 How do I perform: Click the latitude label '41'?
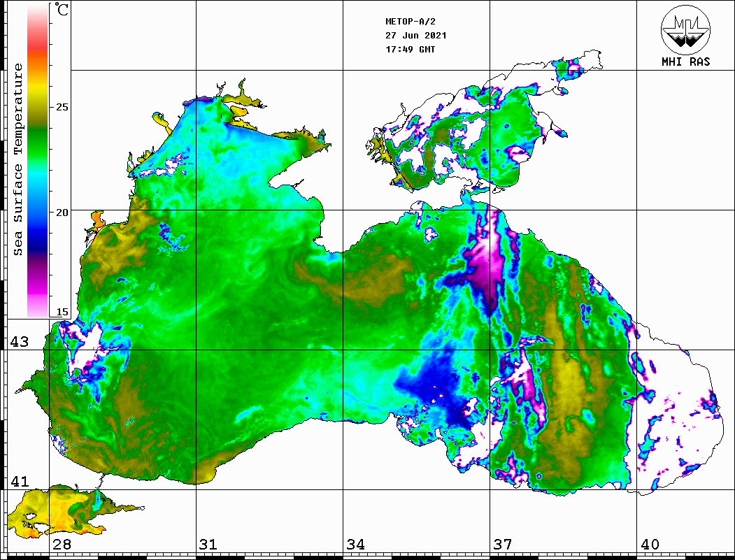pyautogui.click(x=19, y=481)
